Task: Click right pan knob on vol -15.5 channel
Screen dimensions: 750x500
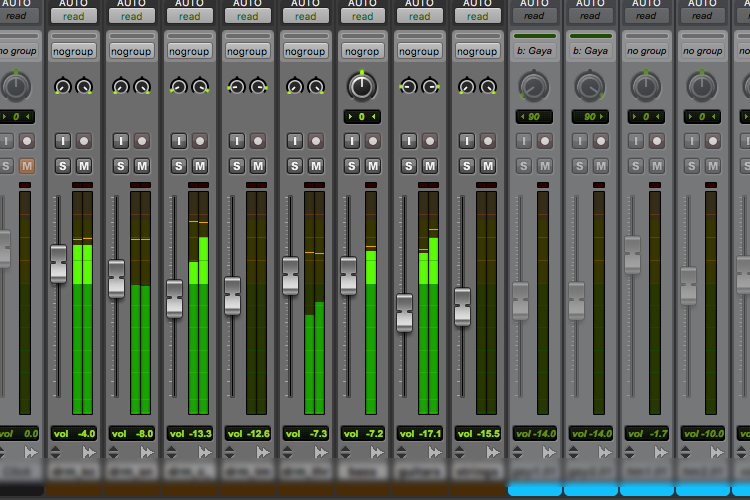Action: pyautogui.click(x=488, y=87)
